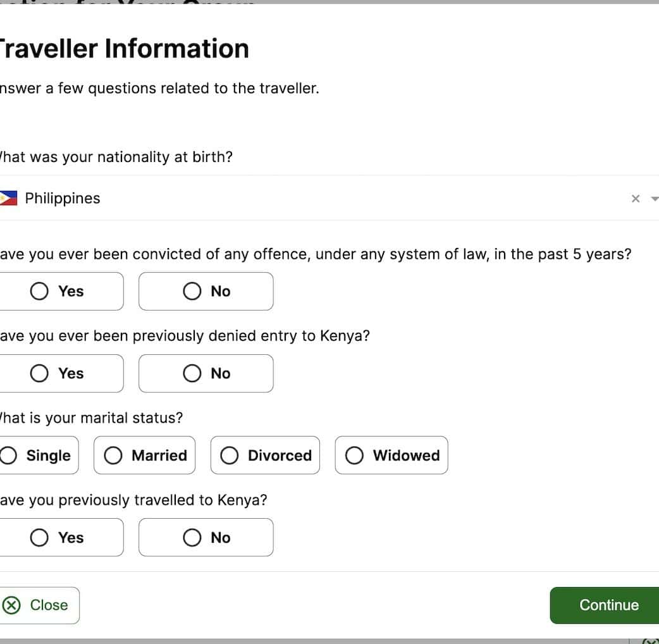Open the nationality at birth combo box
The image size is (659, 644).
click(316, 199)
